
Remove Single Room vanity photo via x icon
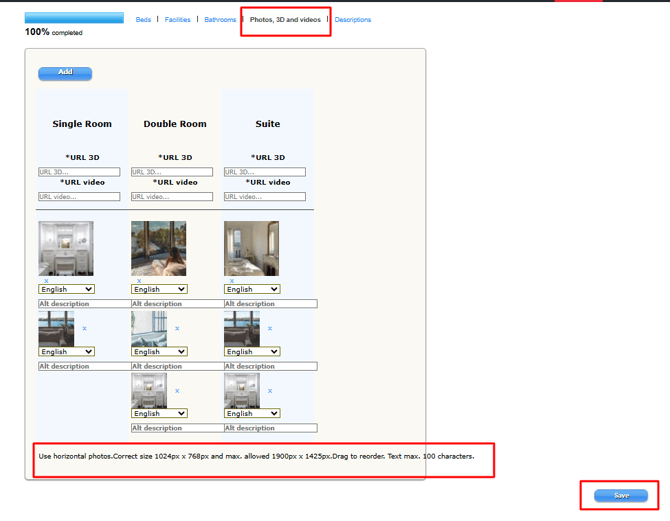[46, 281]
